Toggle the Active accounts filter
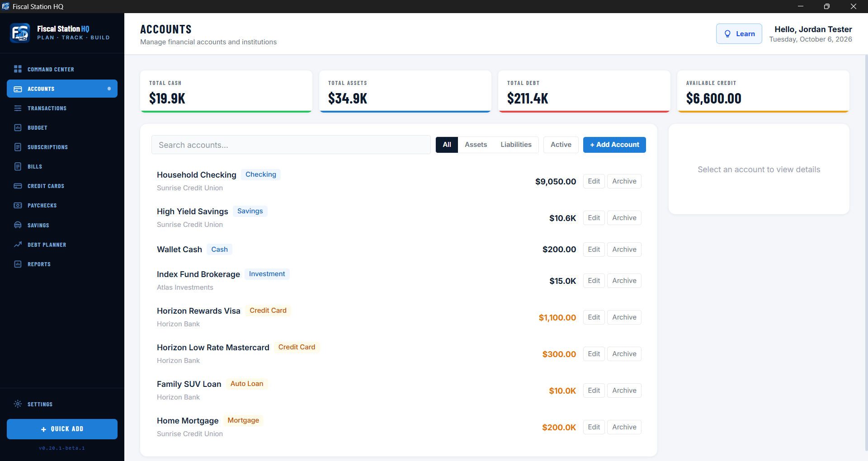Viewport: 868px width, 461px height. coord(561,145)
